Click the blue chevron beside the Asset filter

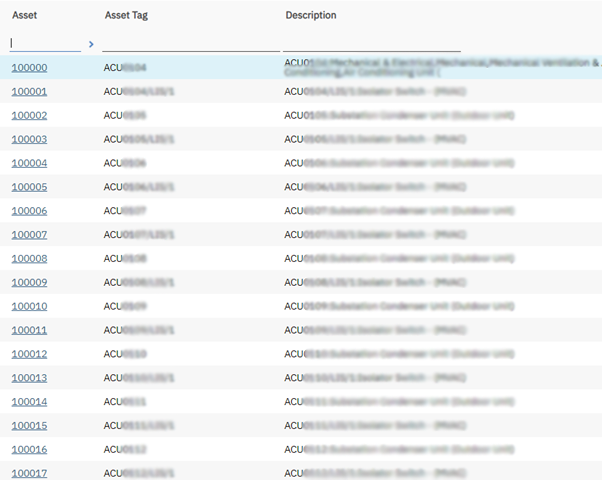click(91, 44)
